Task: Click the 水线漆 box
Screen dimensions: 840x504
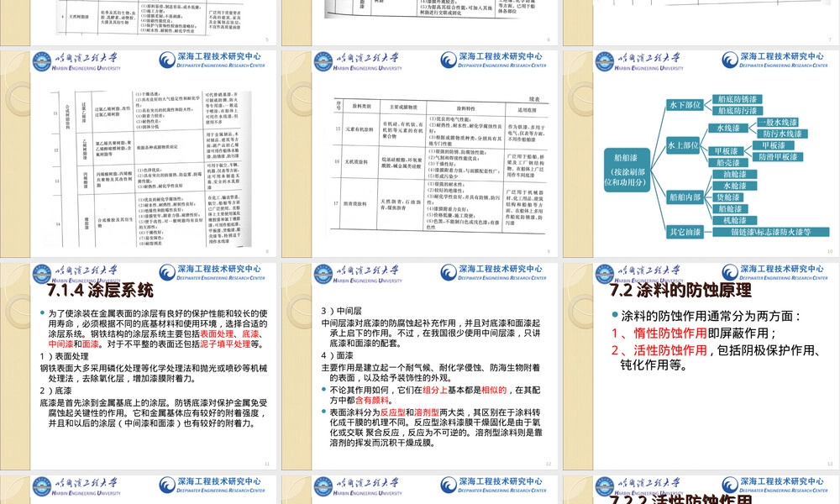Action: coord(728,128)
